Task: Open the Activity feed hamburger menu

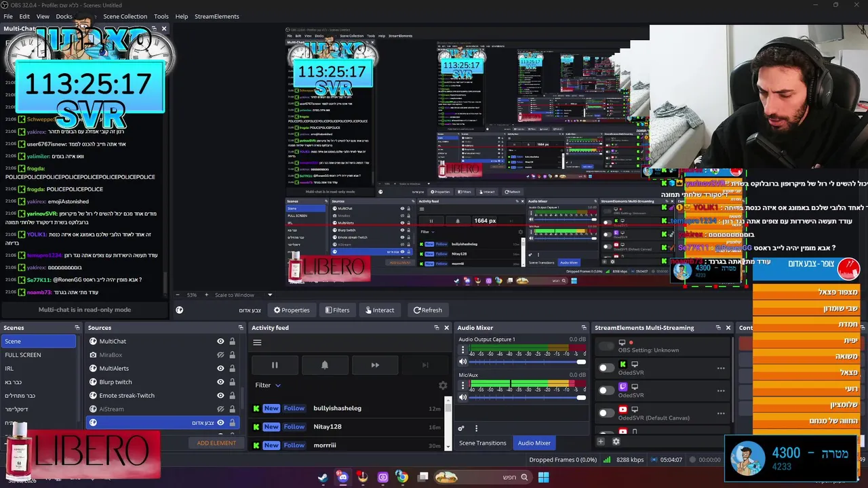Action: pyautogui.click(x=257, y=342)
